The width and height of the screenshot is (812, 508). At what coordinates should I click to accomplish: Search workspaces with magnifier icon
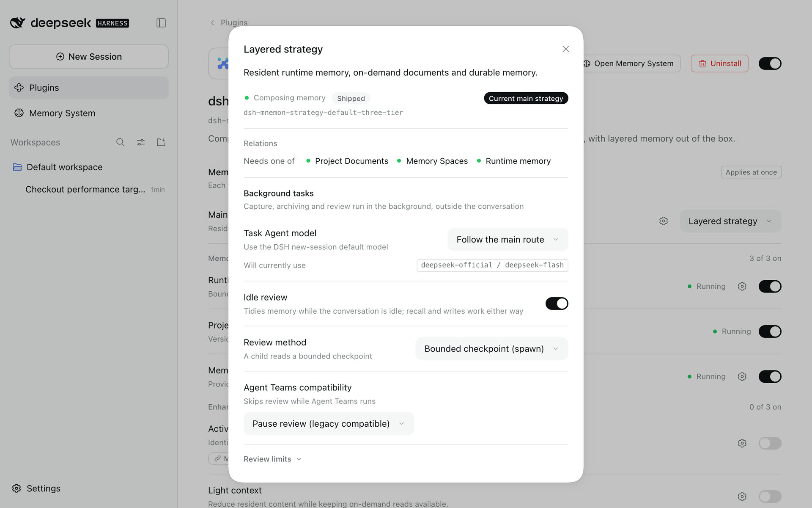point(121,142)
